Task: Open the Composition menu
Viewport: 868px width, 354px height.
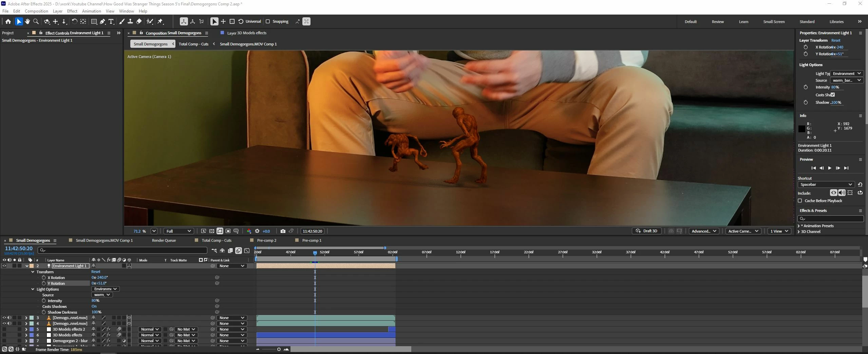Action: click(36, 11)
